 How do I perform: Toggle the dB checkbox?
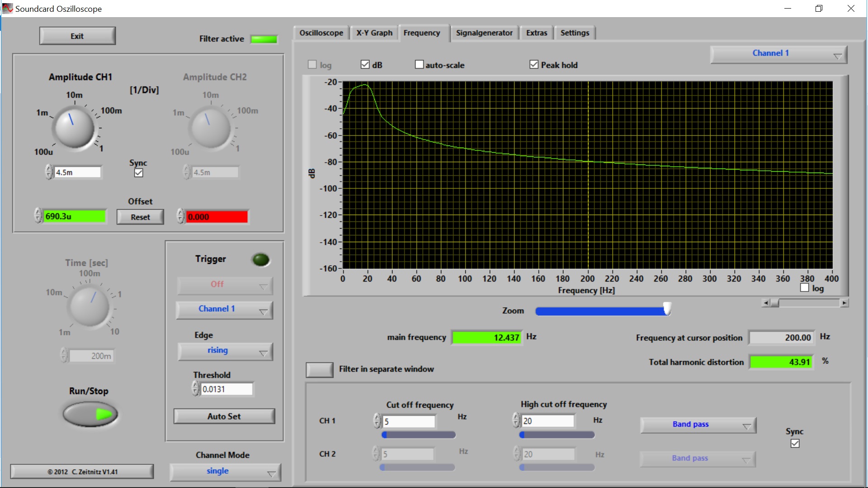pyautogui.click(x=365, y=65)
